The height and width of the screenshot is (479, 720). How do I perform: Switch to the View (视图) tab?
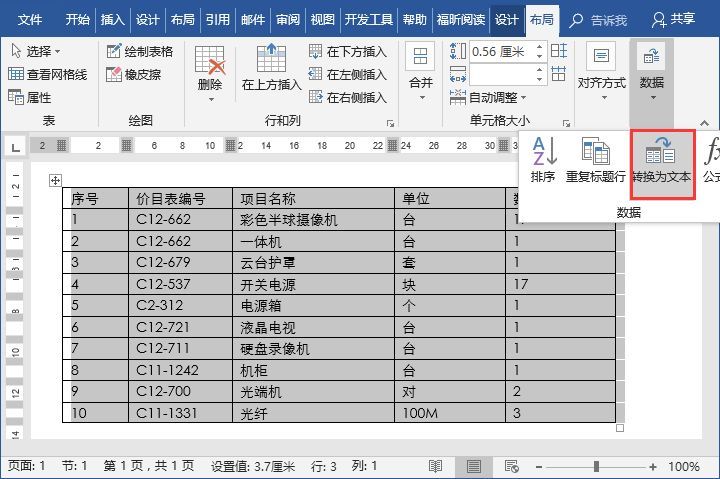point(323,20)
